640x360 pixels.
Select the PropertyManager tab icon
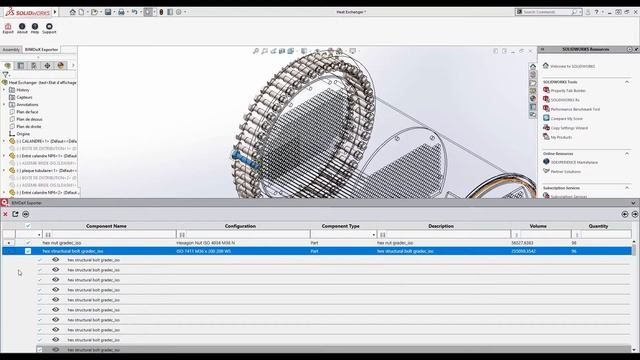tap(21, 65)
